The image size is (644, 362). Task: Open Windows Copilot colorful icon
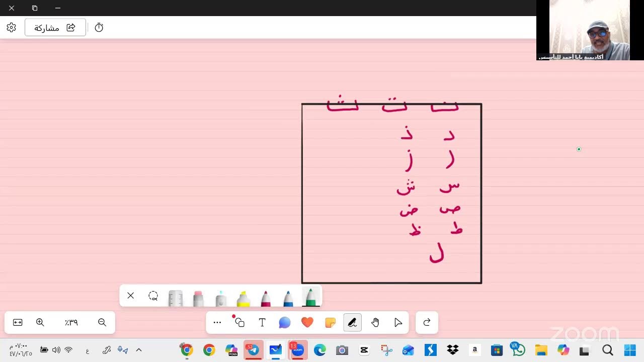click(x=563, y=350)
